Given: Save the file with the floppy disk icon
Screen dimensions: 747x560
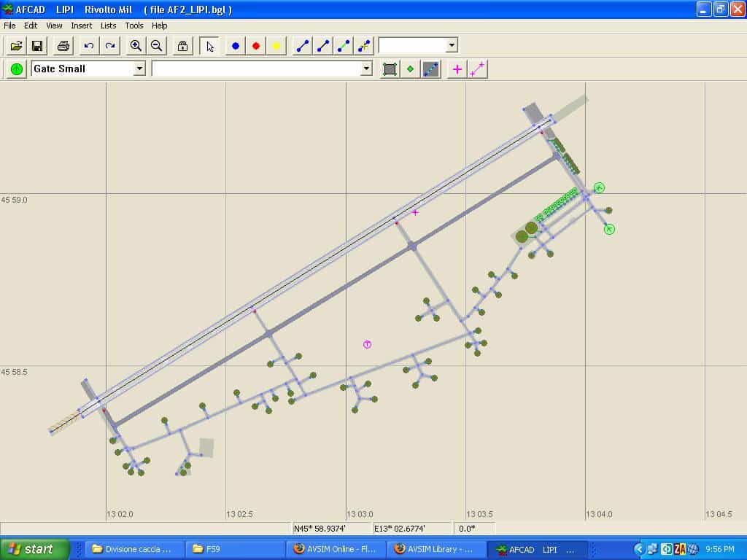Looking at the screenshot, I should (36, 46).
